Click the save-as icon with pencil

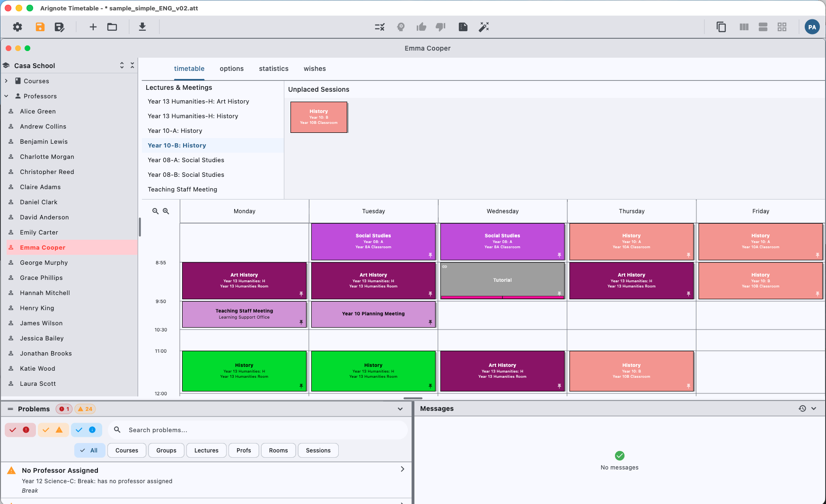point(59,27)
